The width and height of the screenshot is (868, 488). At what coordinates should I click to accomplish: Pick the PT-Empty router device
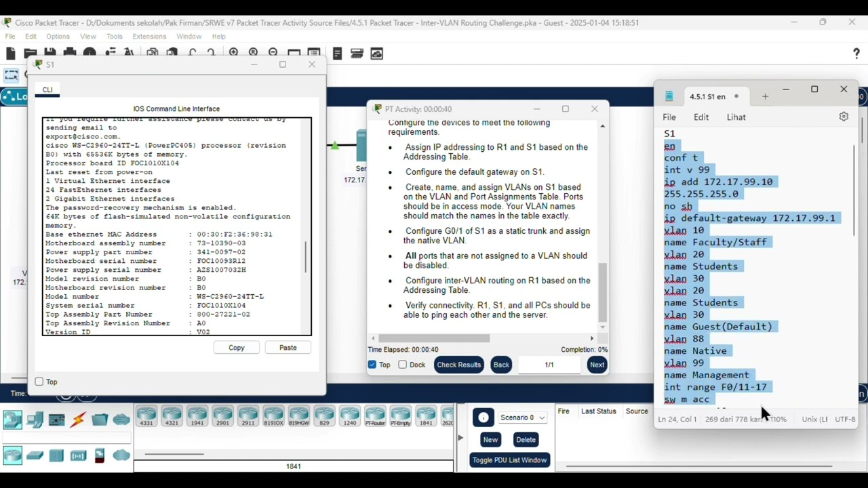coord(401,416)
